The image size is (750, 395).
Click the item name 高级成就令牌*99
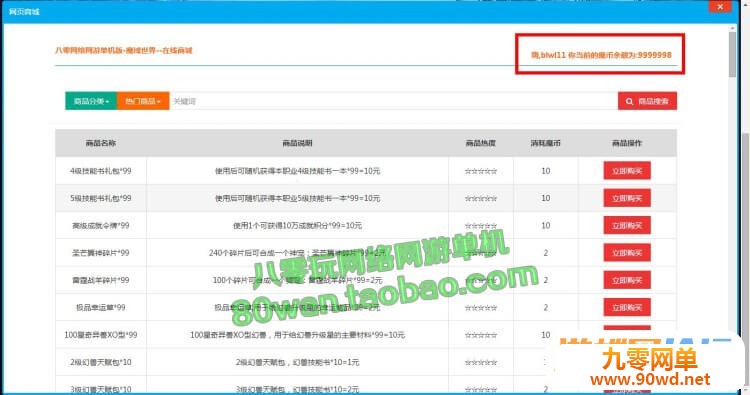tap(100, 225)
